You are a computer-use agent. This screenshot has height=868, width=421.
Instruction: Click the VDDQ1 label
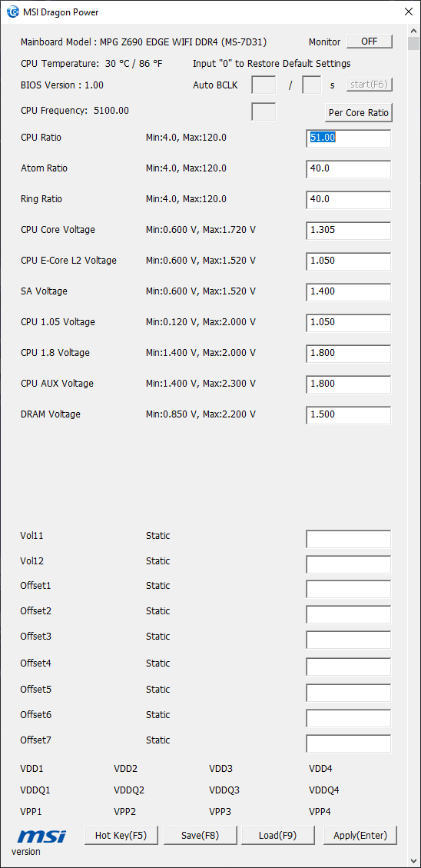click(35, 790)
